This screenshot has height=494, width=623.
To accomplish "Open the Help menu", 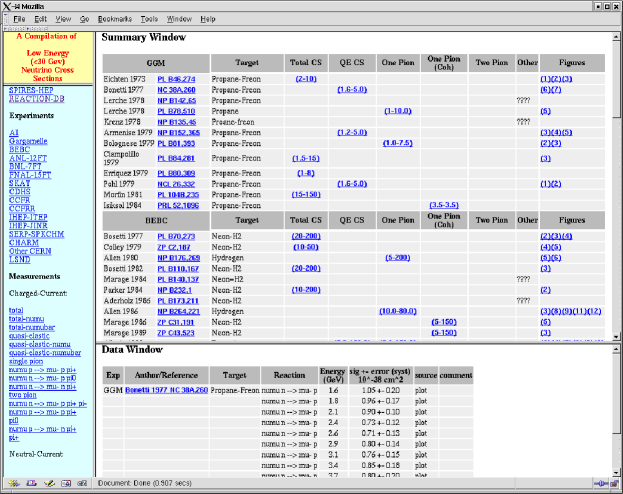I will (x=208, y=19).
